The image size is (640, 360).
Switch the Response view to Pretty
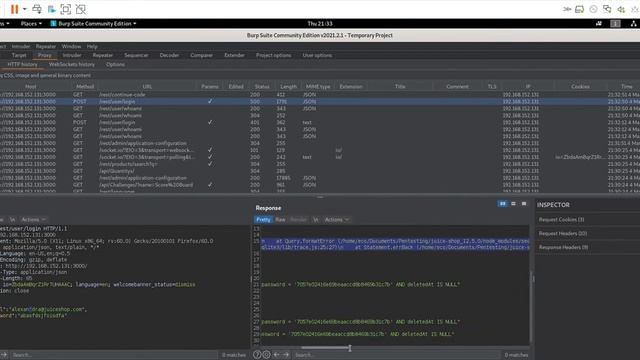pos(263,220)
